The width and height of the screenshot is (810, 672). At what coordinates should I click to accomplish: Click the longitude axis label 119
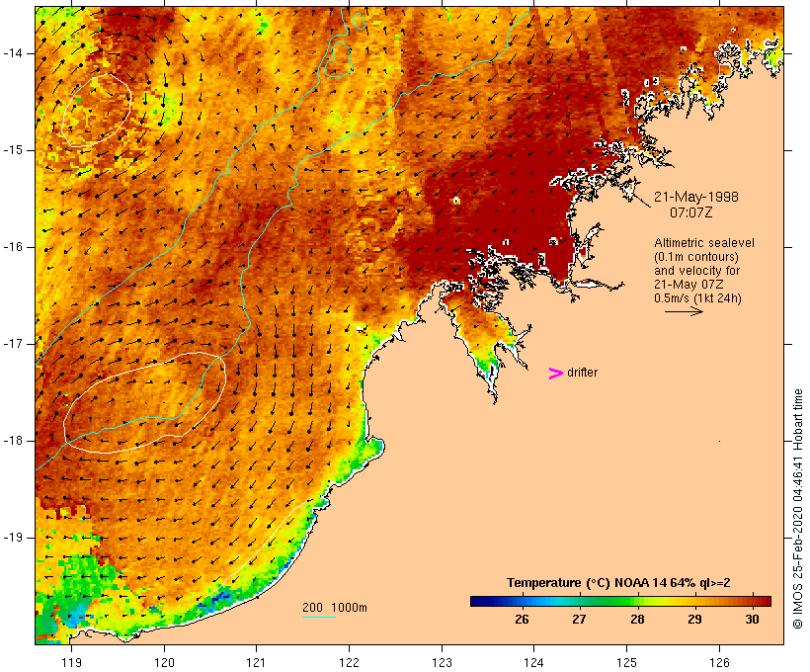tap(71, 662)
